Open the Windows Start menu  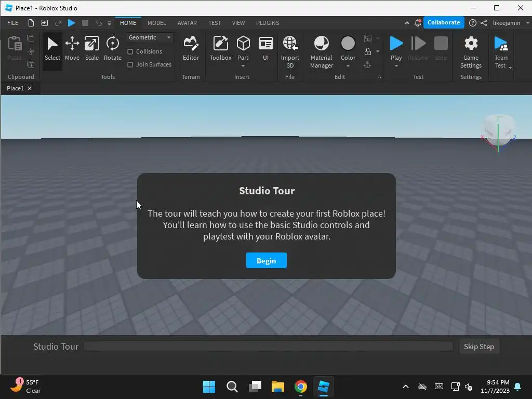point(209,387)
